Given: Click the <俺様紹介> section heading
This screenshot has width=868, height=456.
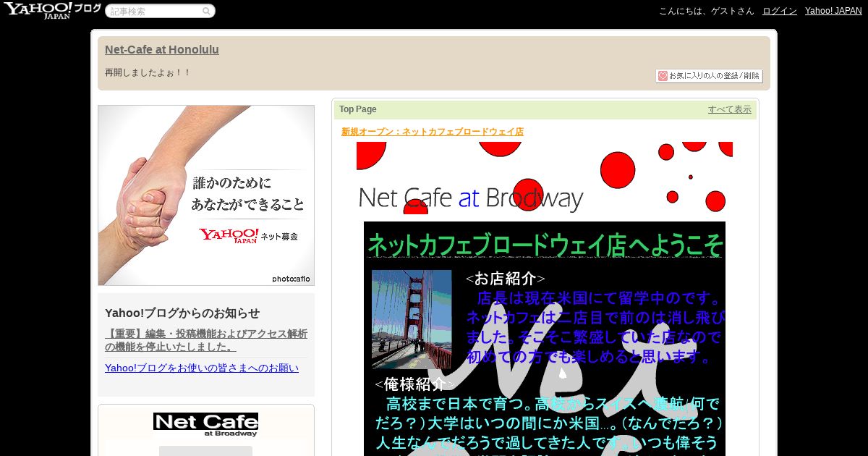Looking at the screenshot, I should 414,384.
